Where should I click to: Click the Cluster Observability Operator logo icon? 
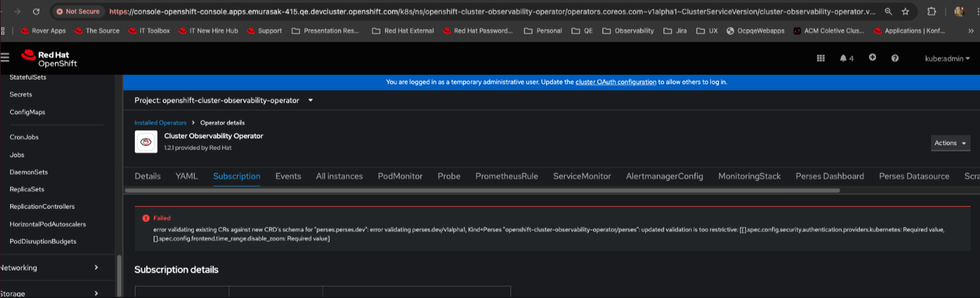(146, 142)
